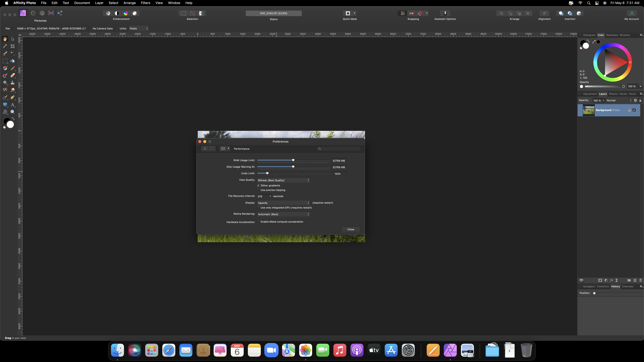Go back in Preferences navigation
Image resolution: width=644 pixels, height=362 pixels.
tap(205, 149)
